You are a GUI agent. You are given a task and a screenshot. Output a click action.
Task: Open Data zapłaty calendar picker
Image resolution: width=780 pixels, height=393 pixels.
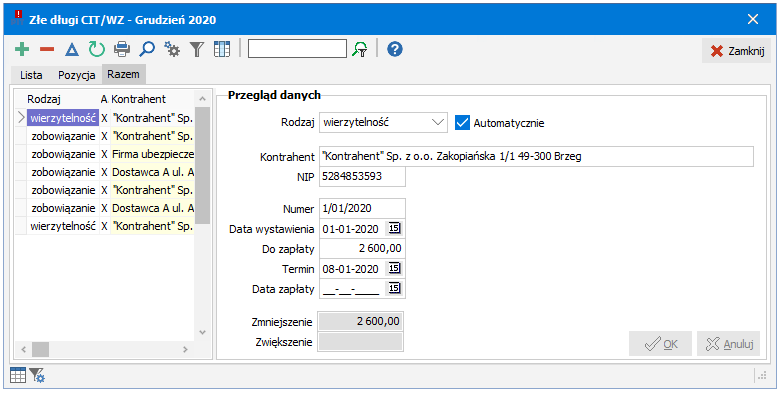pyautogui.click(x=394, y=288)
